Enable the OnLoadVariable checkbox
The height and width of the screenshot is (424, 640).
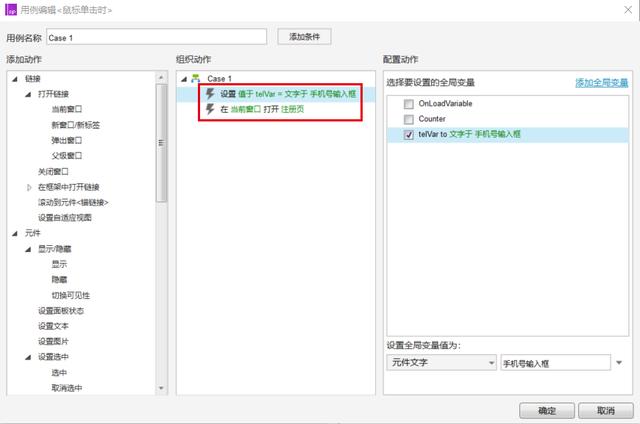pos(408,104)
